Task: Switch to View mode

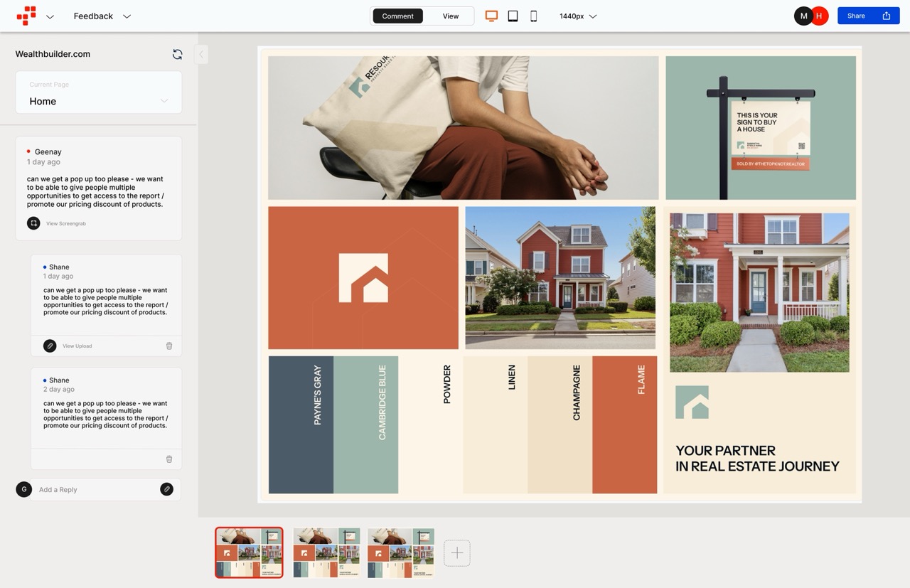Action: 451,16
